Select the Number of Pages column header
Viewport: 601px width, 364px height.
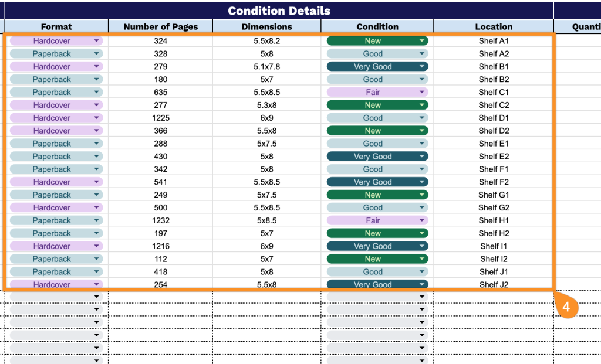[x=160, y=26]
